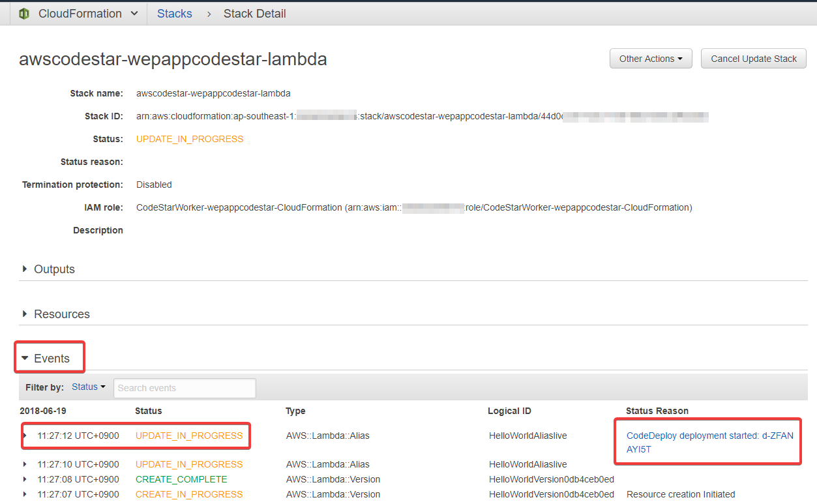Image resolution: width=817 pixels, height=504 pixels.
Task: Expand the 11:27:07 event row
Action: click(x=25, y=494)
